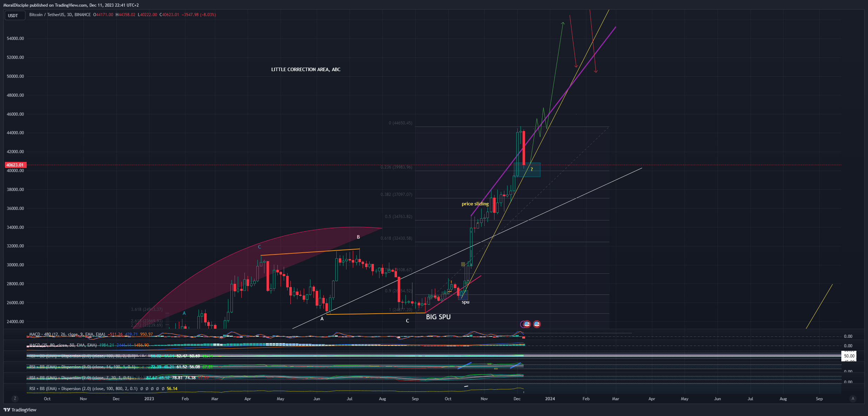Click the purple lightning event icon
This screenshot has height=416, width=868.
523,324
